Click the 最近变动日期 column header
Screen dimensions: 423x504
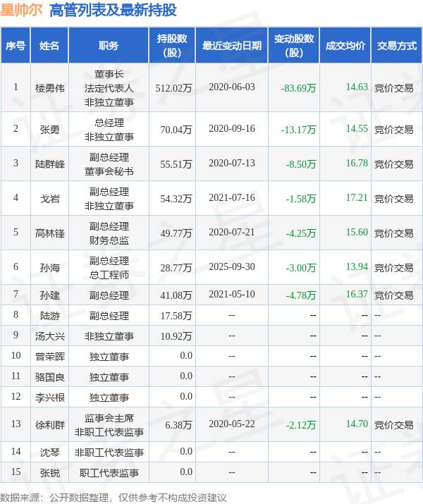click(x=232, y=45)
